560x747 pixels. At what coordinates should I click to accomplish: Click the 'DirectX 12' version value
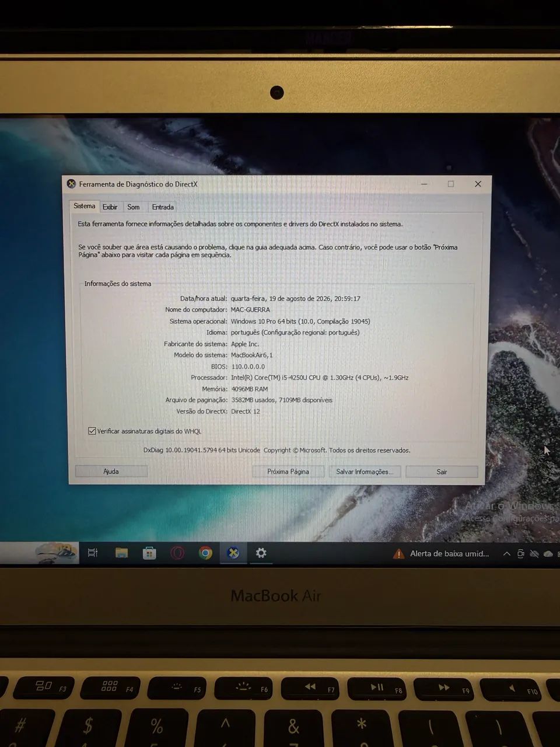click(x=246, y=411)
